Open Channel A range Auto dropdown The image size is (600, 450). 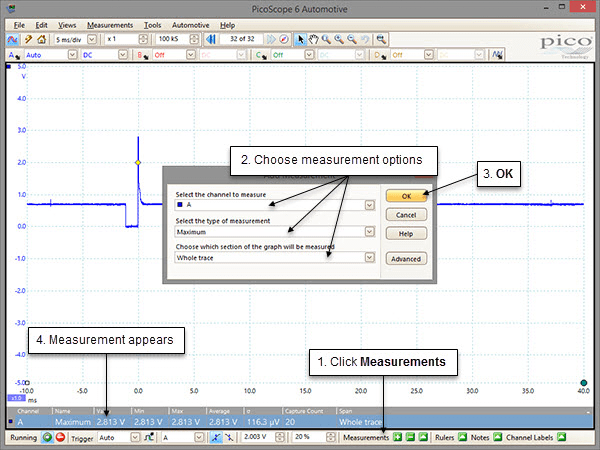[73, 55]
